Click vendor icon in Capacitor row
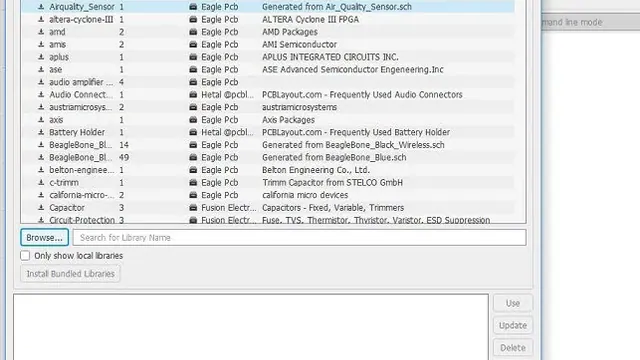The image size is (640, 360). 193,208
